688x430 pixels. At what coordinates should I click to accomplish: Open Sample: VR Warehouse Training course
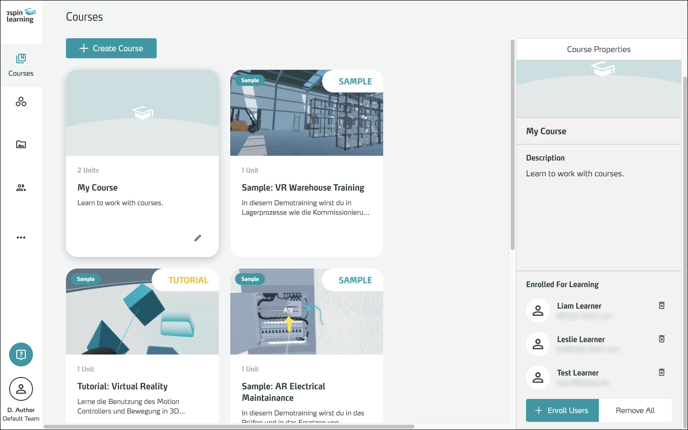(x=306, y=187)
